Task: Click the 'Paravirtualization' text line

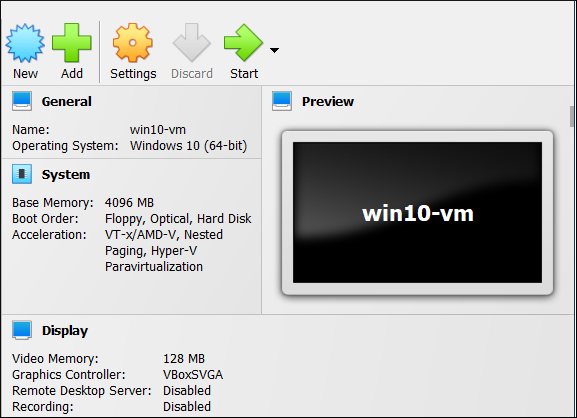Action: 154,267
